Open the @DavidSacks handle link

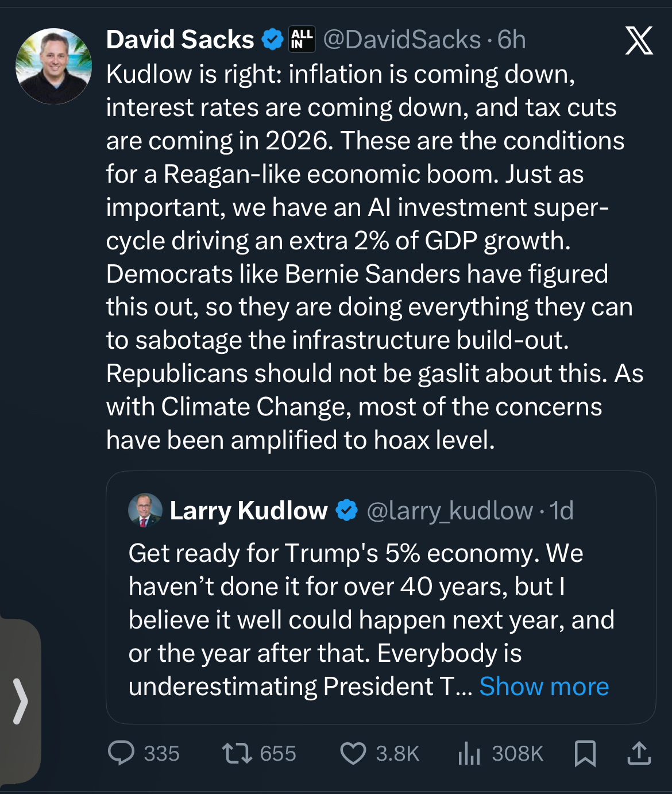click(401, 40)
